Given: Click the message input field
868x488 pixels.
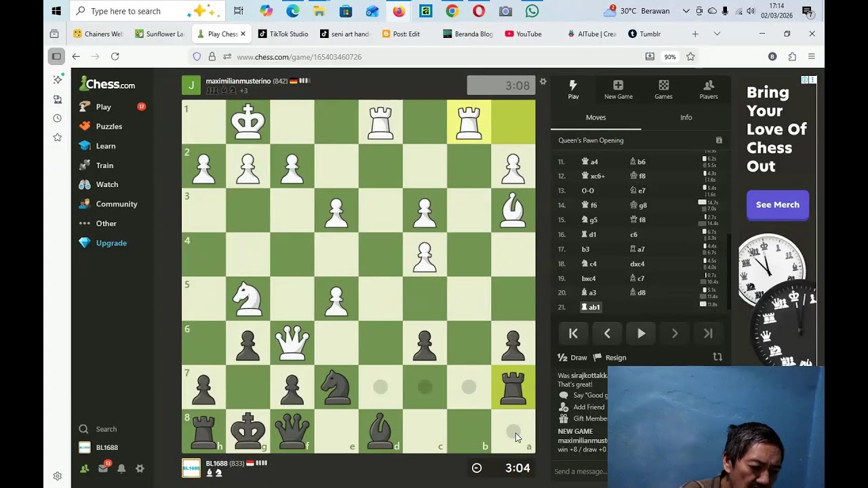Looking at the screenshot, I should tap(580, 471).
